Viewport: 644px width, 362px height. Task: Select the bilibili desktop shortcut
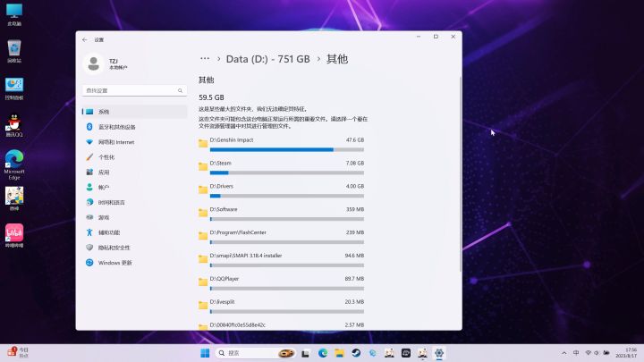click(x=14, y=236)
